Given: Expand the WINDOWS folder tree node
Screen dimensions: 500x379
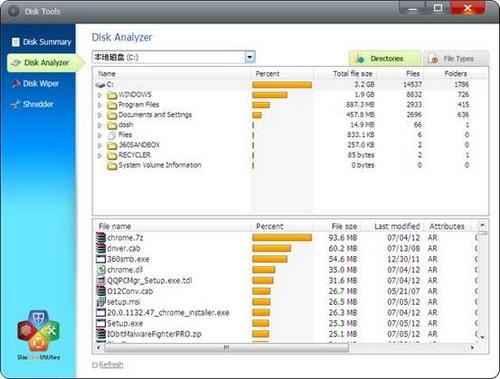Looking at the screenshot, I should tap(100, 95).
